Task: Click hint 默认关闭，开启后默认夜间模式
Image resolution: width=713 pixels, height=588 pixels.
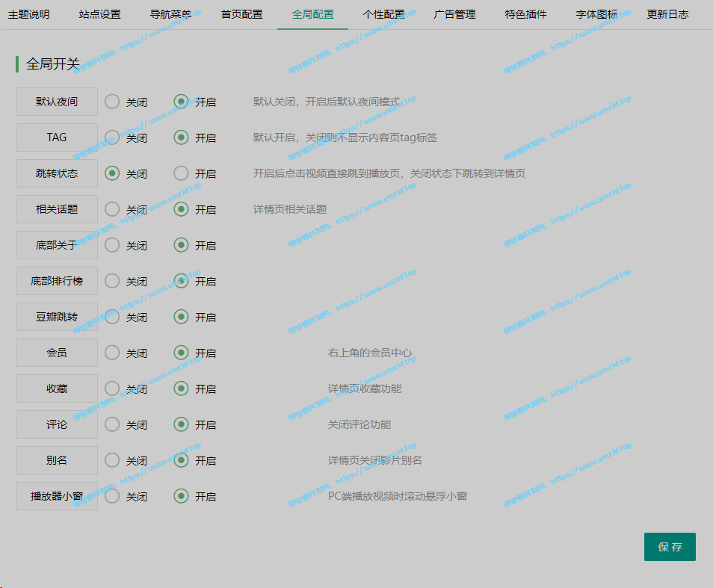Action: (327, 102)
